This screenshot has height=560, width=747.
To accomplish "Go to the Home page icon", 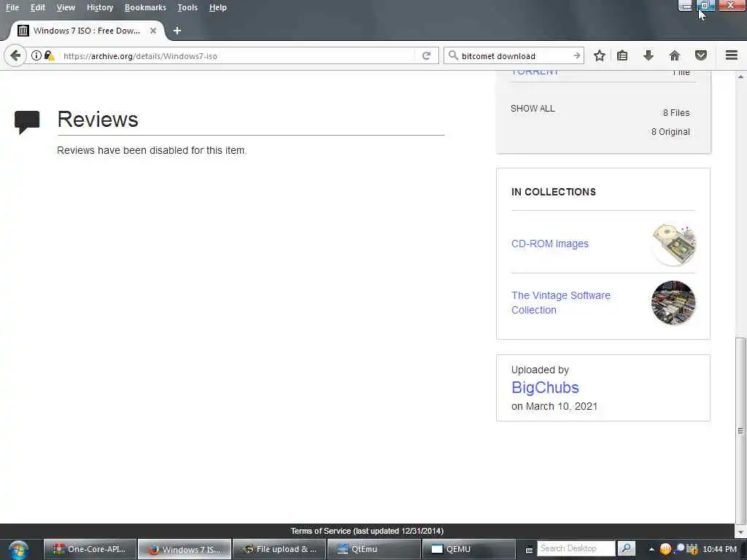I will point(675,55).
